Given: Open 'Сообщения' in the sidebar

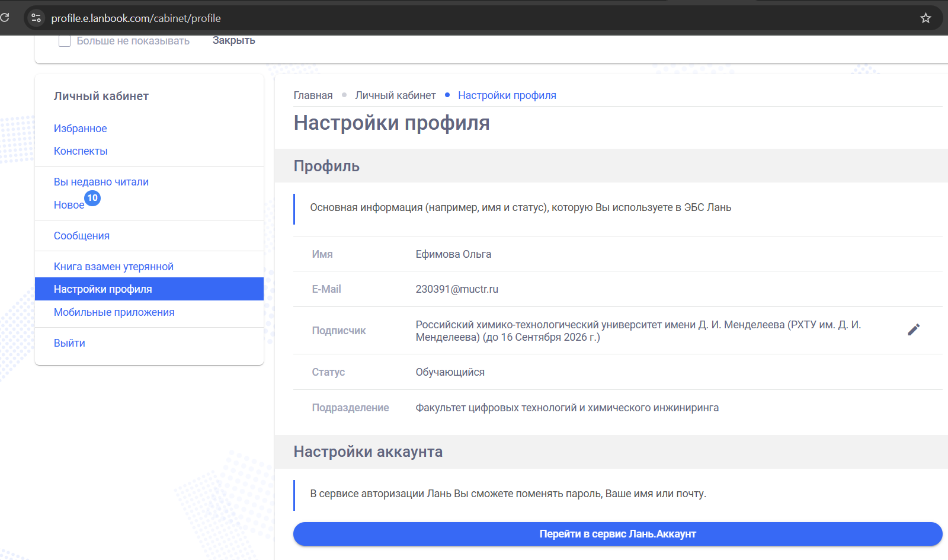Looking at the screenshot, I should click(81, 236).
